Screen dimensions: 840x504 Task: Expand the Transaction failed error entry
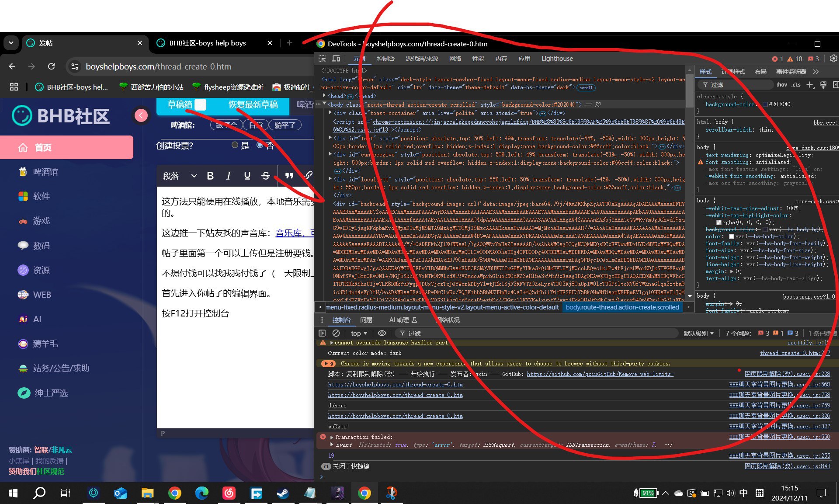click(331, 437)
